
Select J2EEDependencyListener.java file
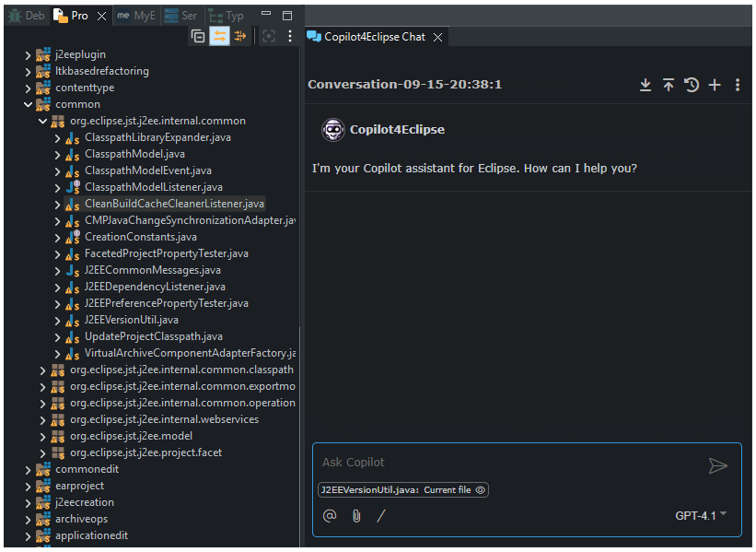pos(155,288)
